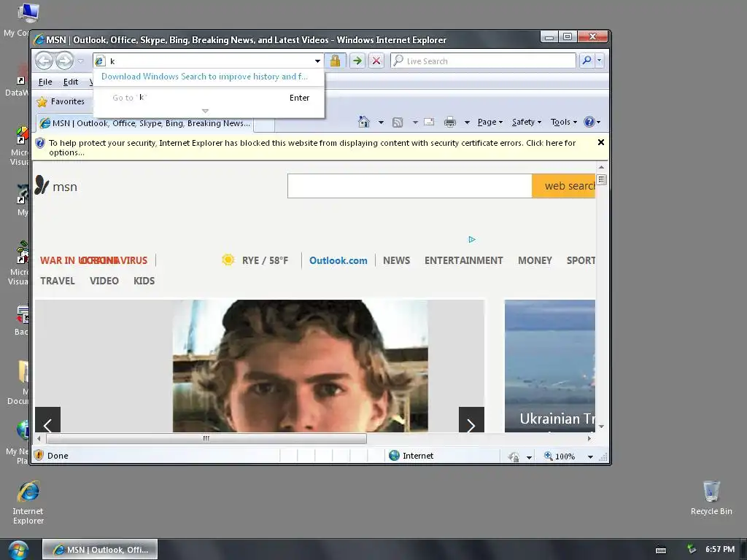Click the Home toolbar icon
The width and height of the screenshot is (747, 560).
pyautogui.click(x=363, y=122)
